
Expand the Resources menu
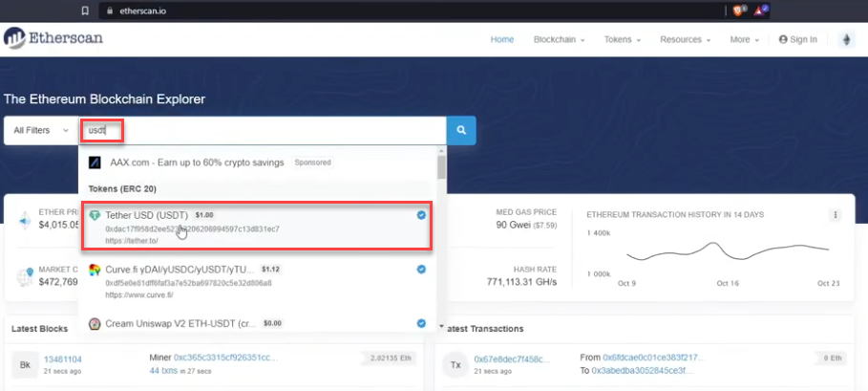[x=686, y=40]
